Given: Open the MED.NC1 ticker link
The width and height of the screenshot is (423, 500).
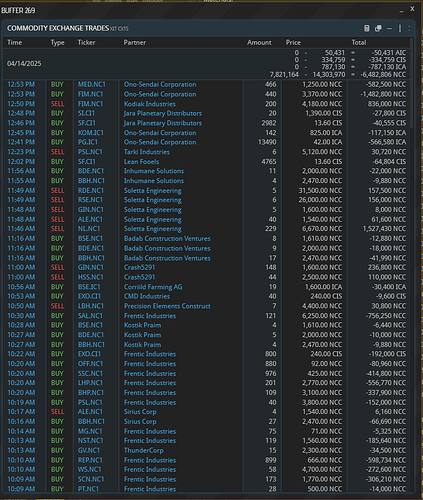Looking at the screenshot, I should point(91,84).
